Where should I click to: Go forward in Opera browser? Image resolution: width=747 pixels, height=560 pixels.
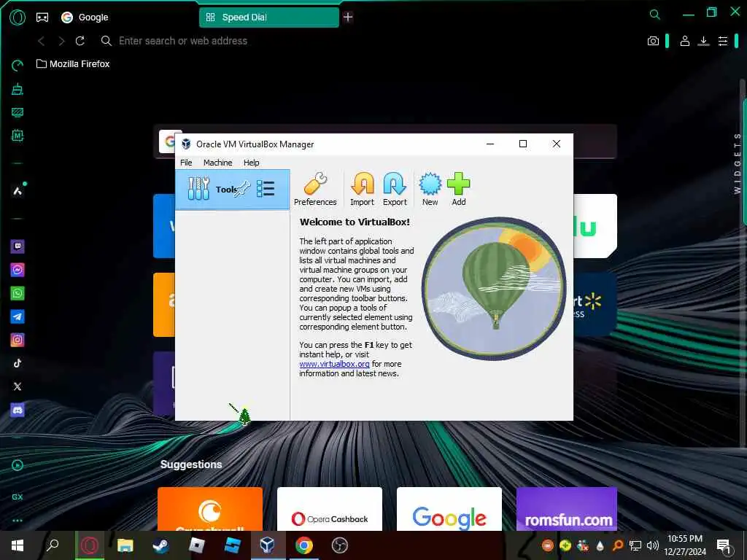(x=61, y=41)
